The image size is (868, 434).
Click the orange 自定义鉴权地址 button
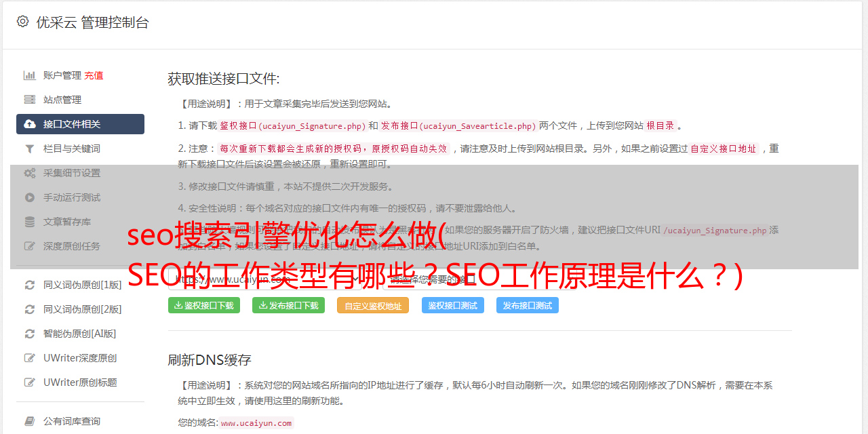(373, 305)
